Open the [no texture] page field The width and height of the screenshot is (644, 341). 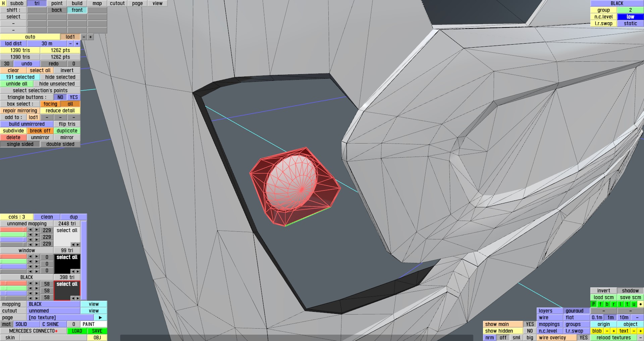pyautogui.click(x=60, y=318)
